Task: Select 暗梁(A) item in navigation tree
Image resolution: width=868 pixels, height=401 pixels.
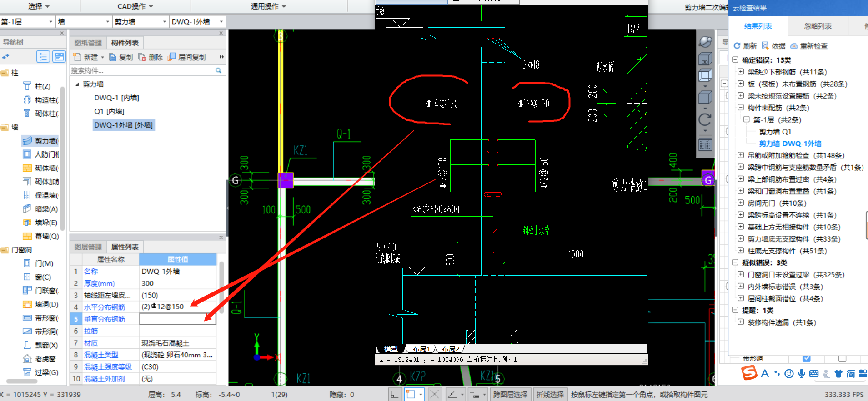Action: coord(41,209)
